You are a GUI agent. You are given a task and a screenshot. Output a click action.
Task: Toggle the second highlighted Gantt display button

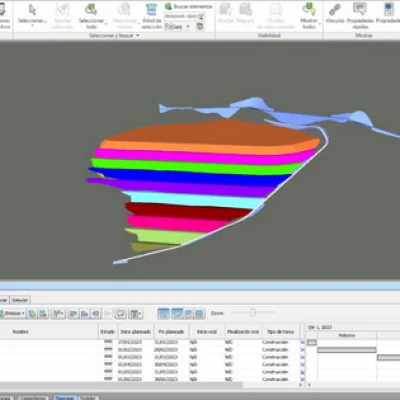(177, 313)
